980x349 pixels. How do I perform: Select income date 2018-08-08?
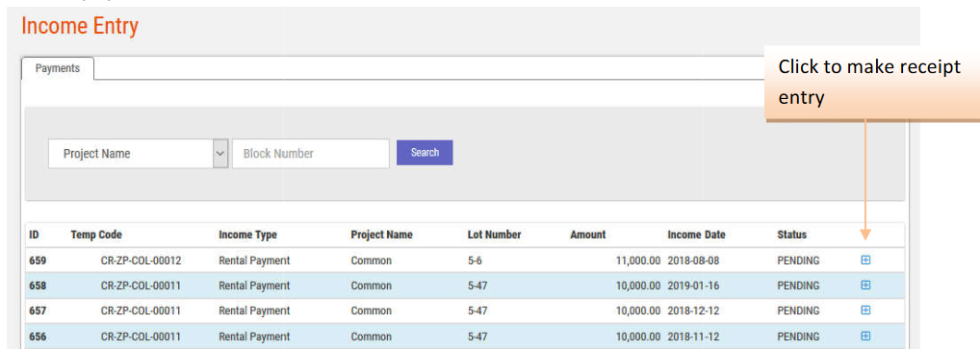click(x=694, y=261)
